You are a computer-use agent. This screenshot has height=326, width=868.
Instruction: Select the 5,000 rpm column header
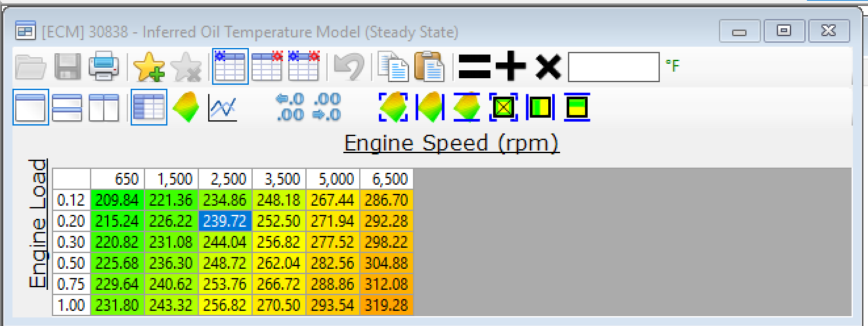tap(333, 179)
